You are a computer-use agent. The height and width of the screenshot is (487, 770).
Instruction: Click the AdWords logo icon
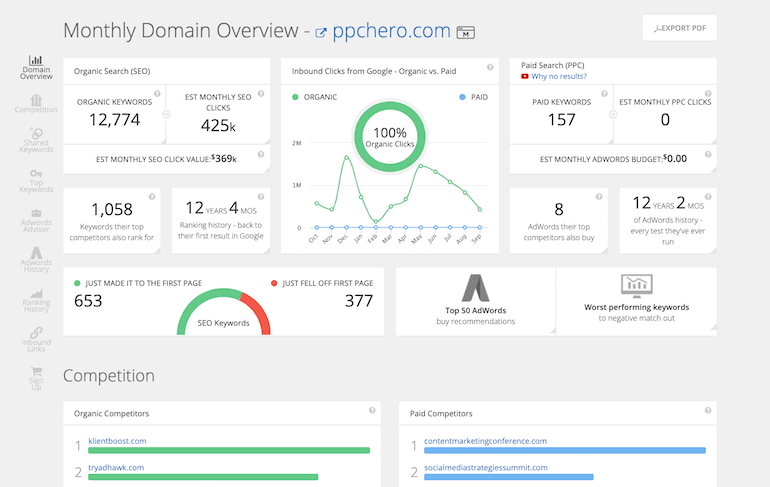tap(475, 288)
